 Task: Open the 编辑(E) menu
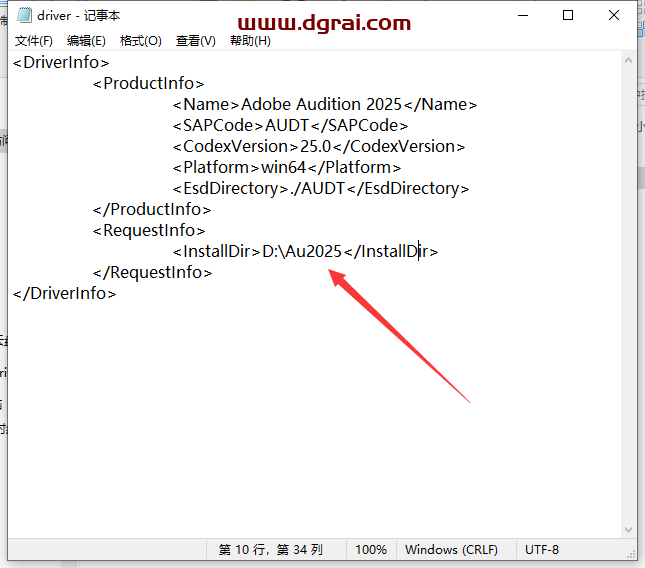[x=86, y=41]
